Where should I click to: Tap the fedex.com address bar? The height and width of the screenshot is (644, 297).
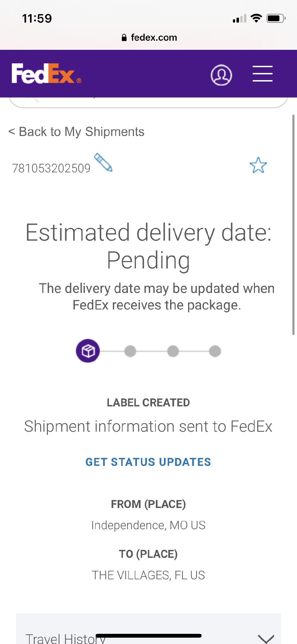tap(149, 37)
